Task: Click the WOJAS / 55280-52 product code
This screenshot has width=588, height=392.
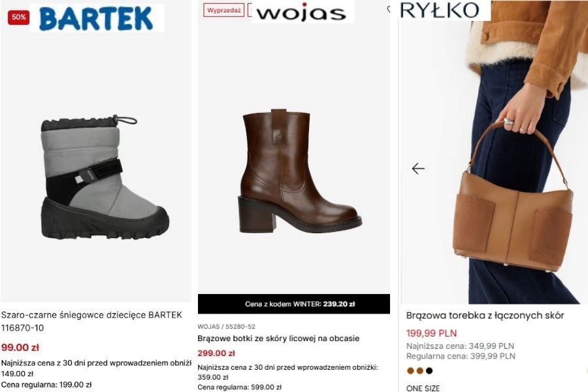Action: pos(226,327)
